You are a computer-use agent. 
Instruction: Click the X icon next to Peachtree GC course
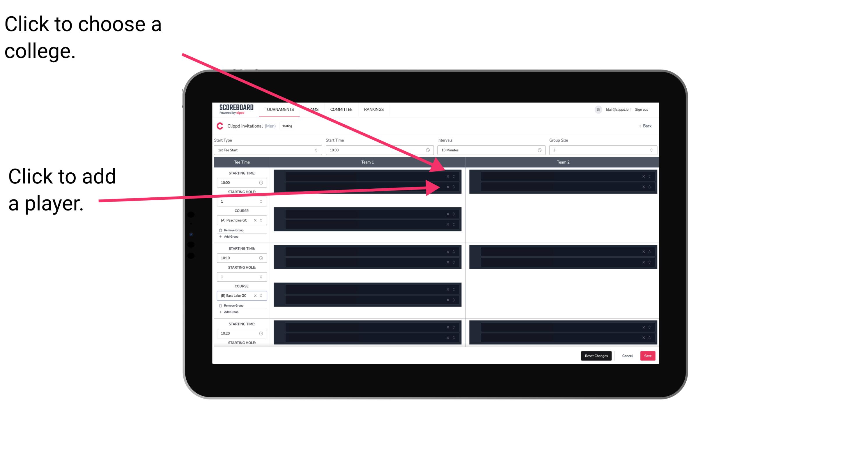coord(257,221)
